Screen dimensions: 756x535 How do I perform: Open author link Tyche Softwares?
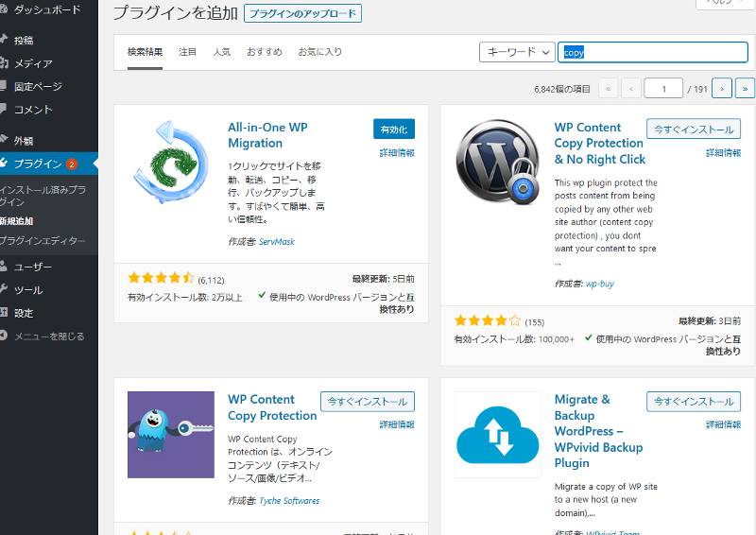[x=289, y=501]
